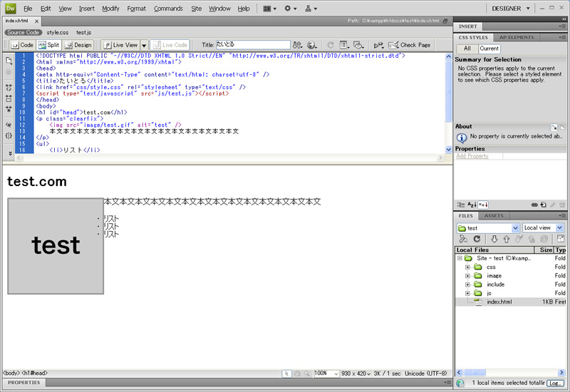Click Collapse Selection icon in the code toolbar

[x=9, y=98]
